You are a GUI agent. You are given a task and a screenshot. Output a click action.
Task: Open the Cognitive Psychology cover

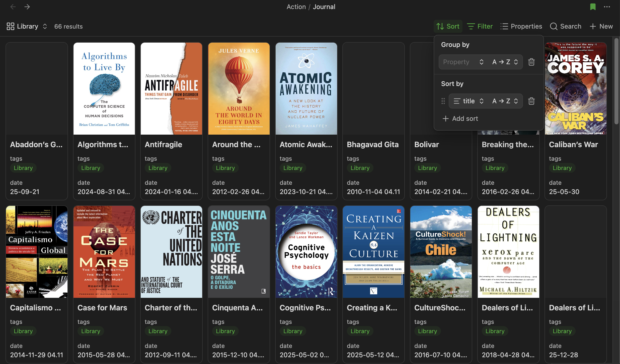pos(306,252)
